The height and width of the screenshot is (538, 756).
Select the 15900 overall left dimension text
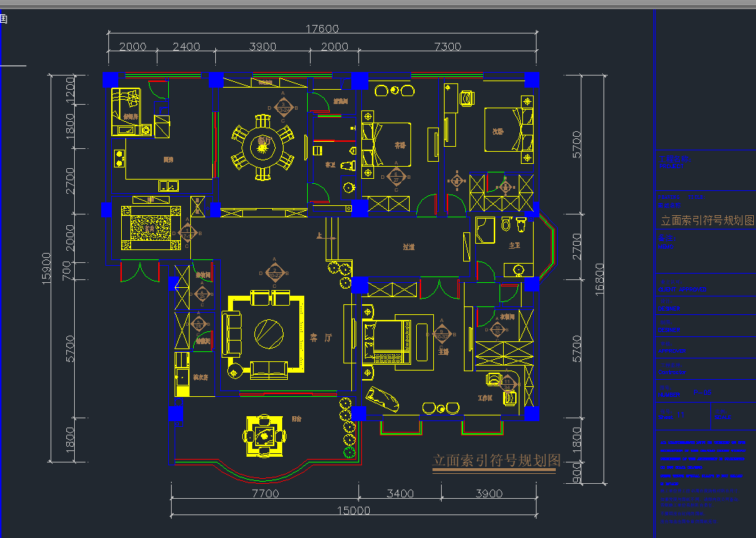pyautogui.click(x=47, y=268)
